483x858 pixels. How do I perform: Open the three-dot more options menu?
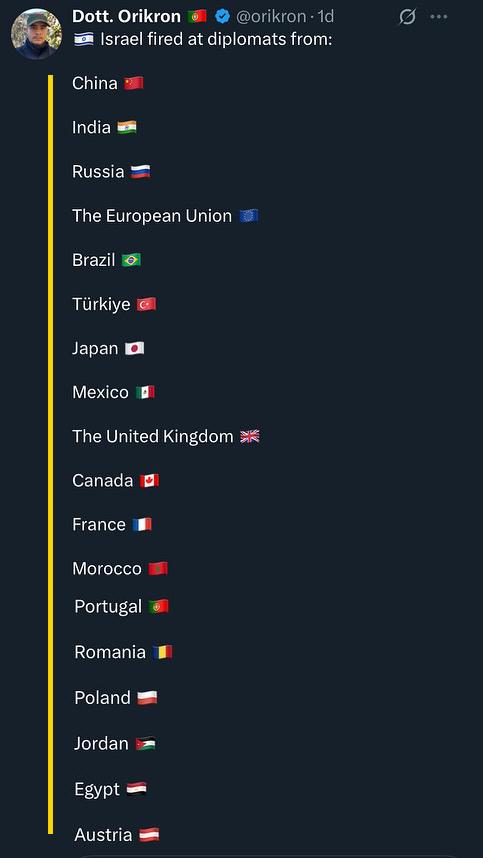point(439,18)
